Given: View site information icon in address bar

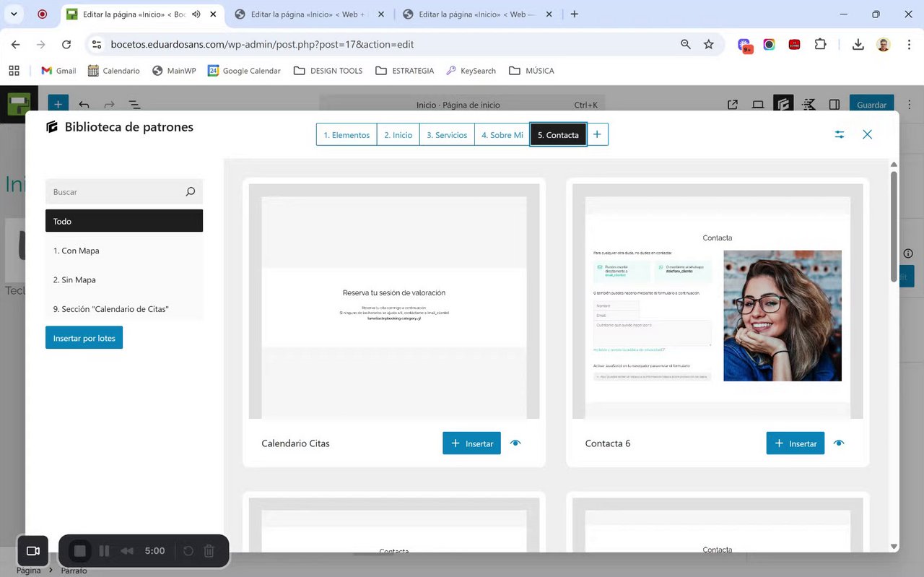Looking at the screenshot, I should 96,45.
